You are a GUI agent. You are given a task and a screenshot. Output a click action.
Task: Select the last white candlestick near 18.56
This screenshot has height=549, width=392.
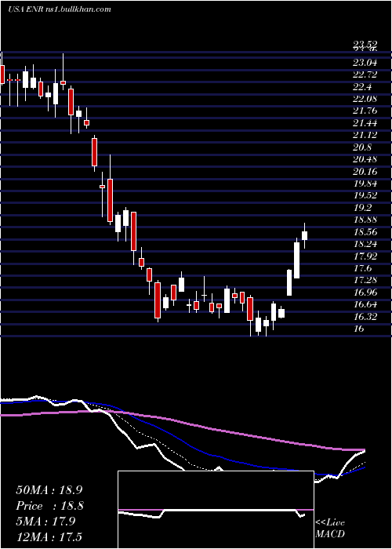tap(304, 235)
